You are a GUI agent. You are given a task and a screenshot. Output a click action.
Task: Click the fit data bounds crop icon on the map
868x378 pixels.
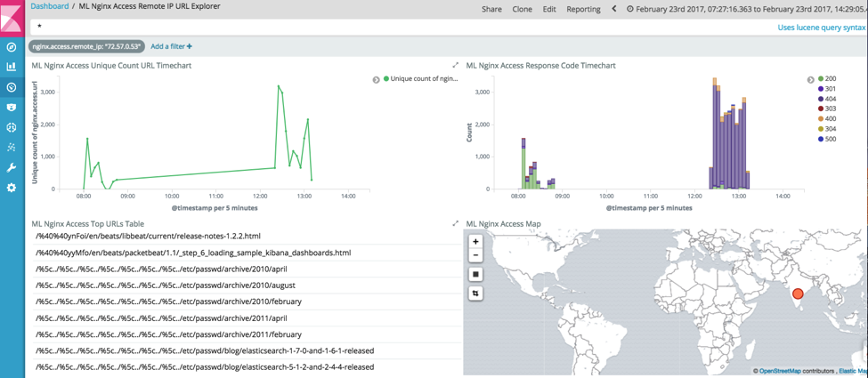pos(475,294)
